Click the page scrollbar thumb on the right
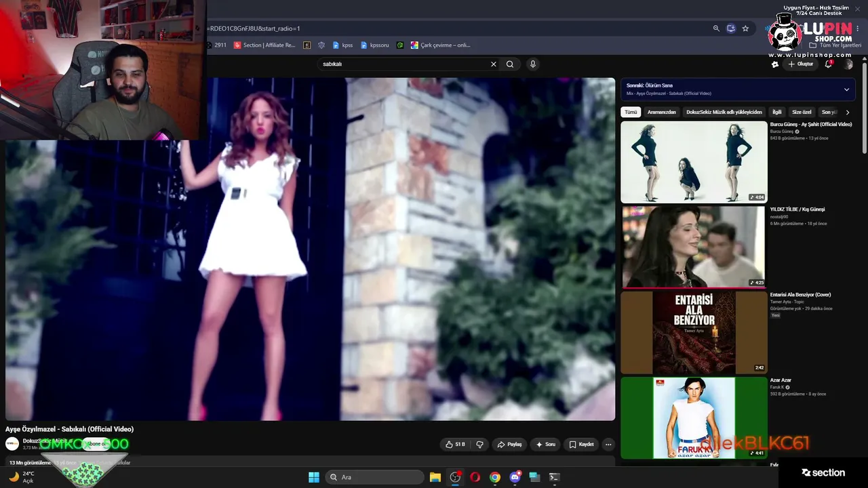This screenshot has height=488, width=868. (x=865, y=108)
